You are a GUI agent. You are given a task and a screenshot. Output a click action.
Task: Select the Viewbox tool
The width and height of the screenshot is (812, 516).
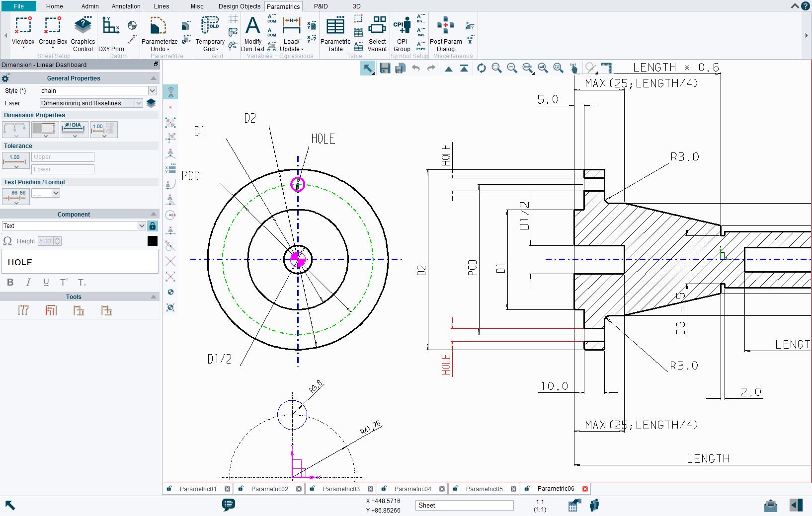point(23,30)
